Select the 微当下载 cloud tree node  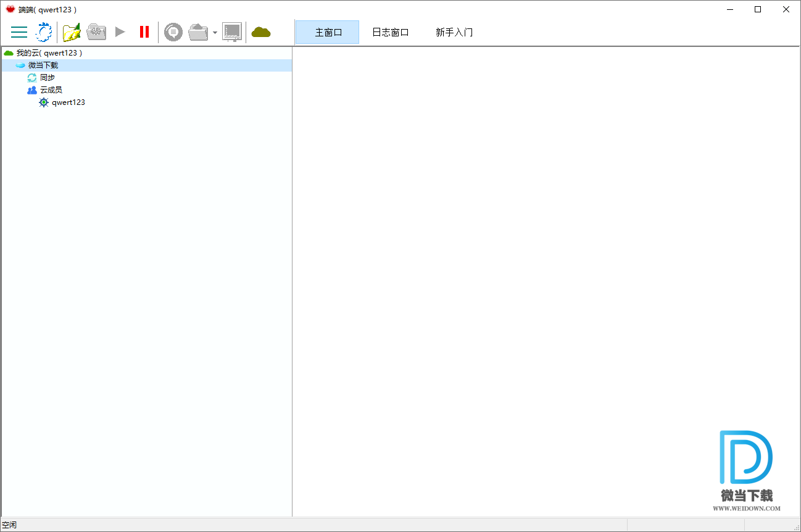pyautogui.click(x=43, y=65)
